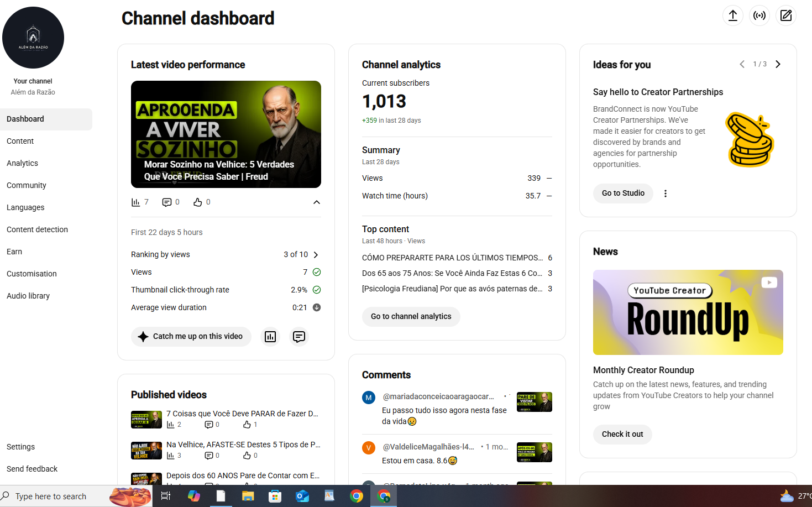Click Send feedback in the sidebar
The width and height of the screenshot is (812, 507).
click(x=46, y=469)
